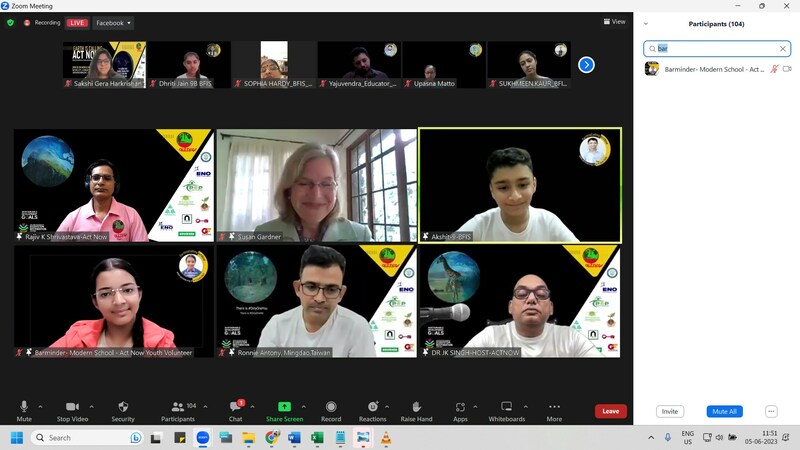Open the Apps panel
This screenshot has height=450, width=800.
click(460, 408)
